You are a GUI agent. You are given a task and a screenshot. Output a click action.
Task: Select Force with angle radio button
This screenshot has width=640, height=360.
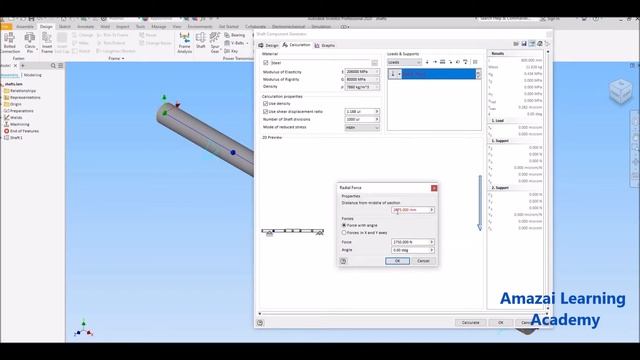344,225
